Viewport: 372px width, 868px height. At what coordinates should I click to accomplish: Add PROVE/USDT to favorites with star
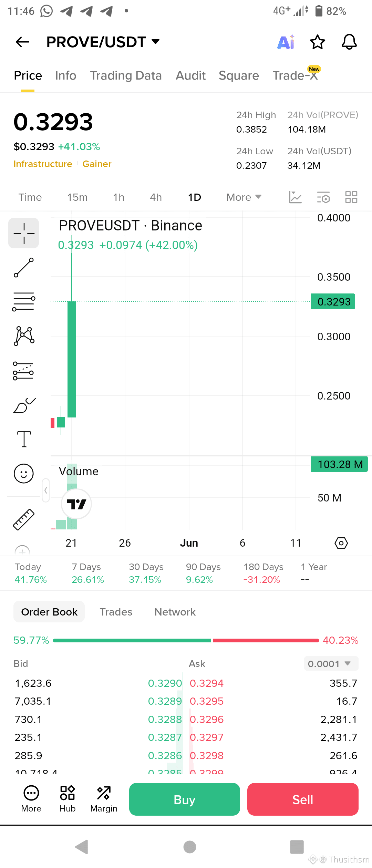click(317, 42)
